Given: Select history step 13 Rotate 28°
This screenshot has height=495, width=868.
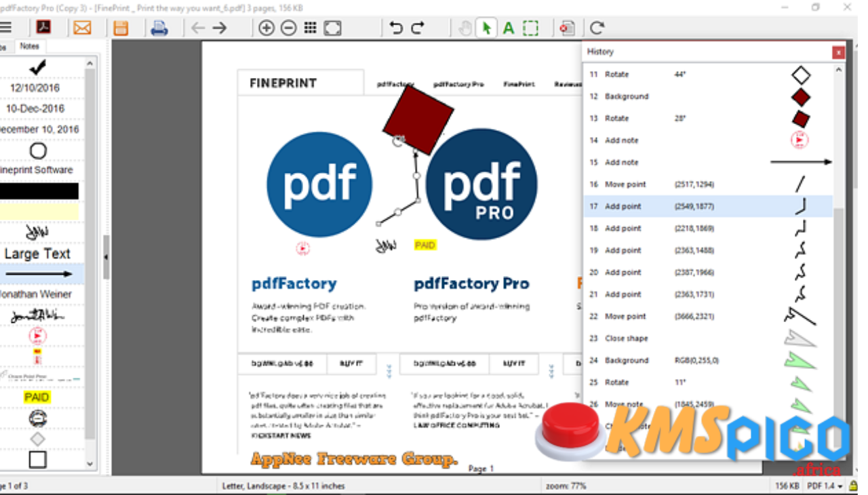Looking at the screenshot, I should (708, 119).
